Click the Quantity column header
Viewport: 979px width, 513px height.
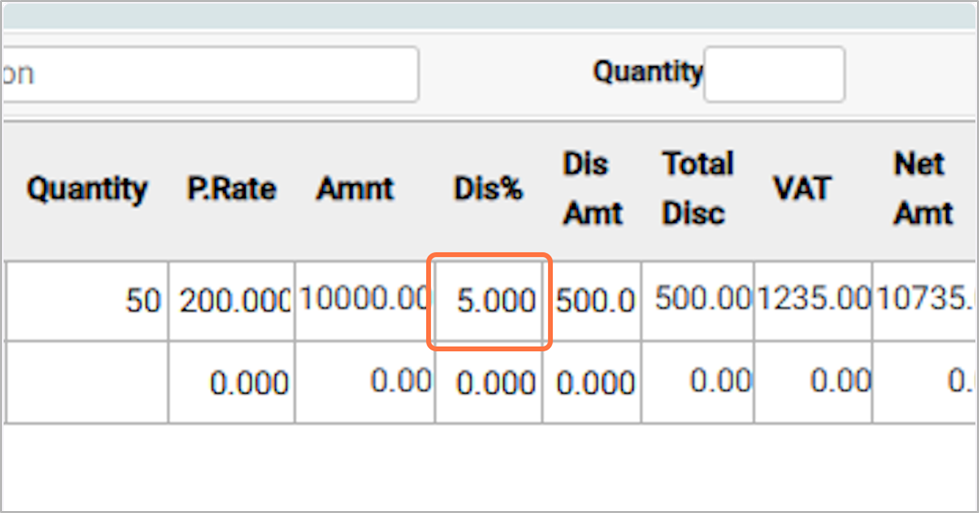(87, 189)
